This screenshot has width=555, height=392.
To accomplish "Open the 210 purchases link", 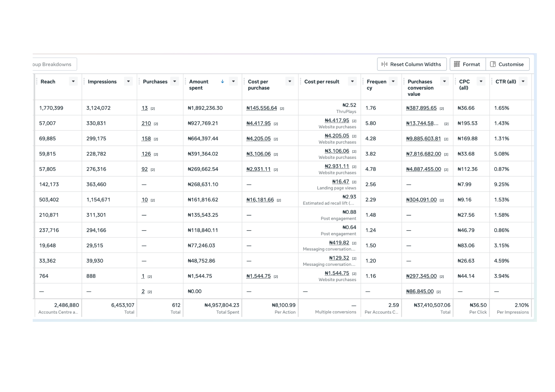I will [146, 123].
